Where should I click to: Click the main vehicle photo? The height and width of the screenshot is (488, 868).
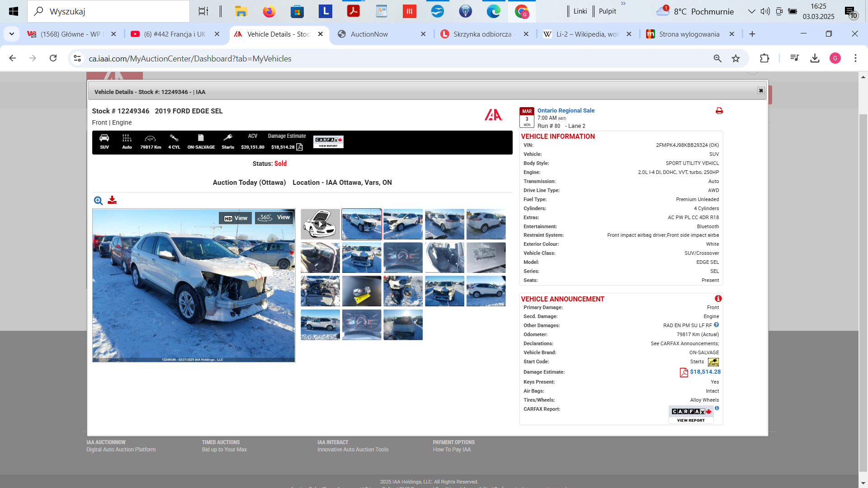(x=193, y=286)
